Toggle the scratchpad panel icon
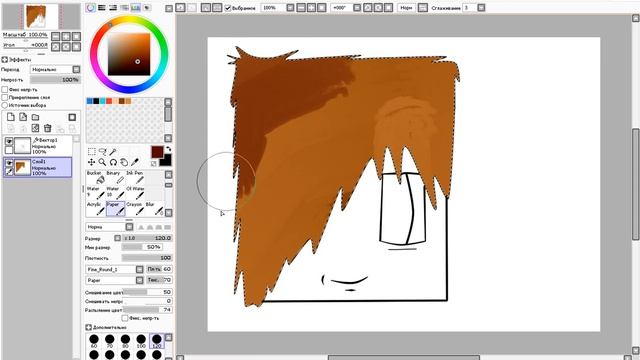This screenshot has width=640, height=360. pos(147,7)
